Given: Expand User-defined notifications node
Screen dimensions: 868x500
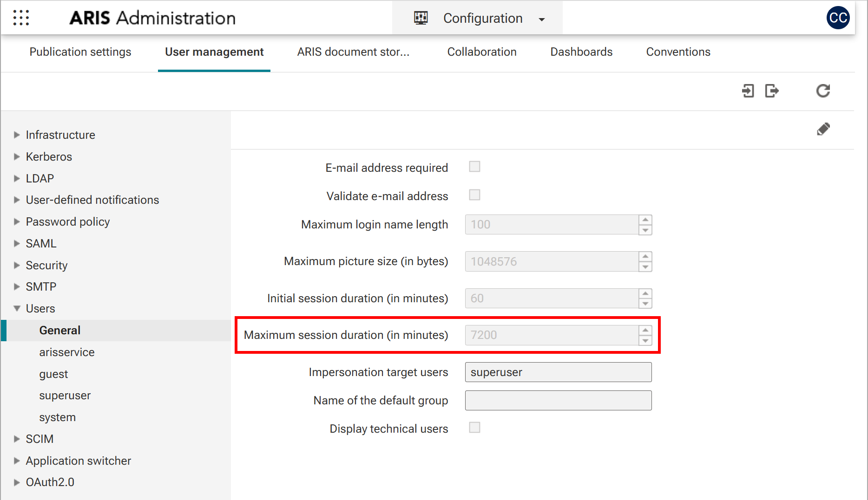Looking at the screenshot, I should pyautogui.click(x=17, y=200).
